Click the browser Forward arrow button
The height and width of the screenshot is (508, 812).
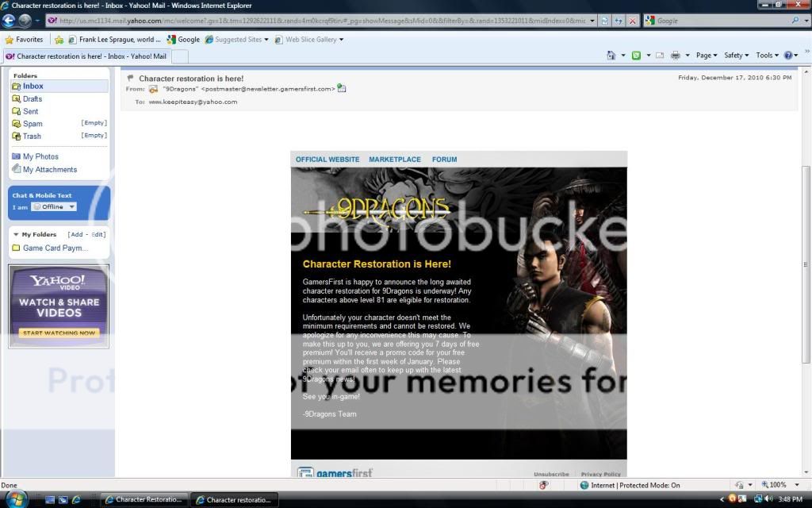click(25, 21)
